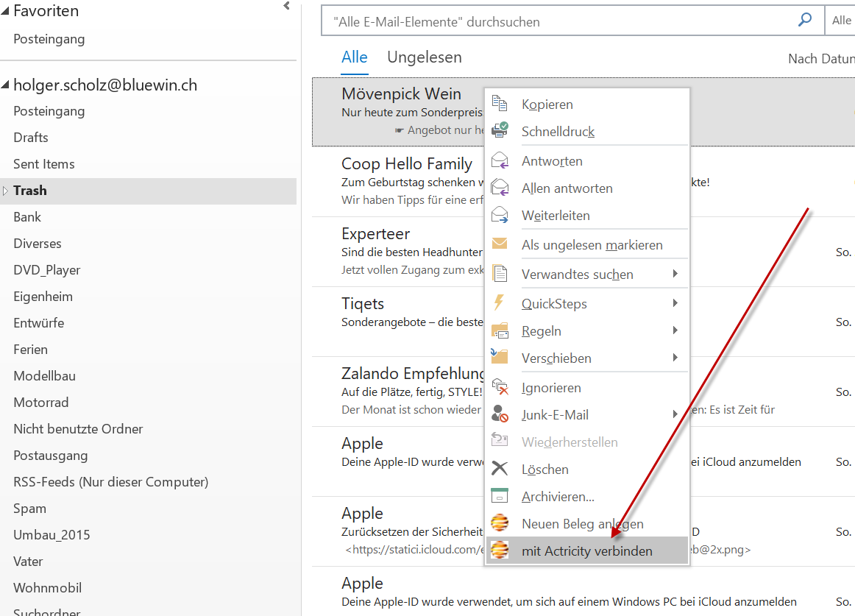Open the Drafts folder
The width and height of the screenshot is (855, 616).
(31, 138)
